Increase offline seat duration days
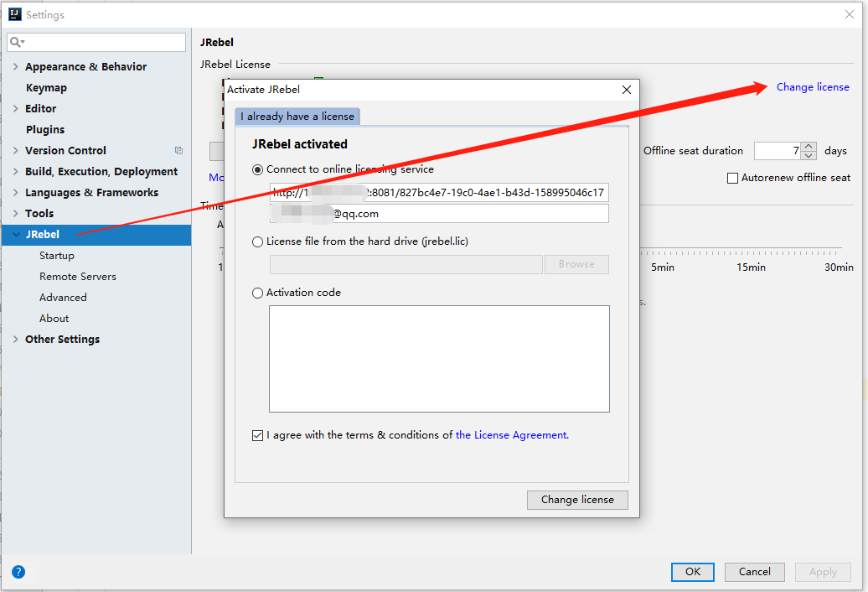 click(809, 147)
